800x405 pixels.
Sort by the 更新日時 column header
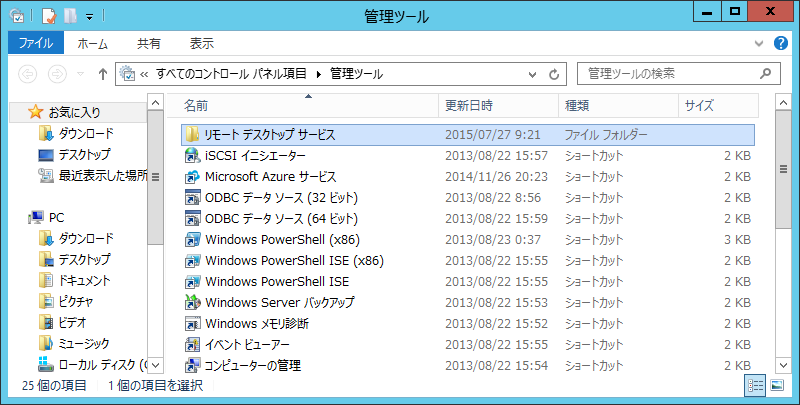(469, 105)
